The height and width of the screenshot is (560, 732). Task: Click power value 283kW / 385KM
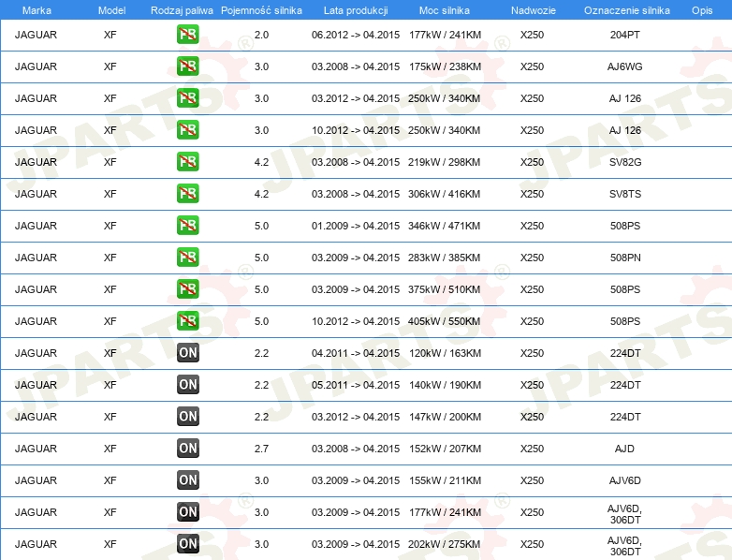click(444, 258)
